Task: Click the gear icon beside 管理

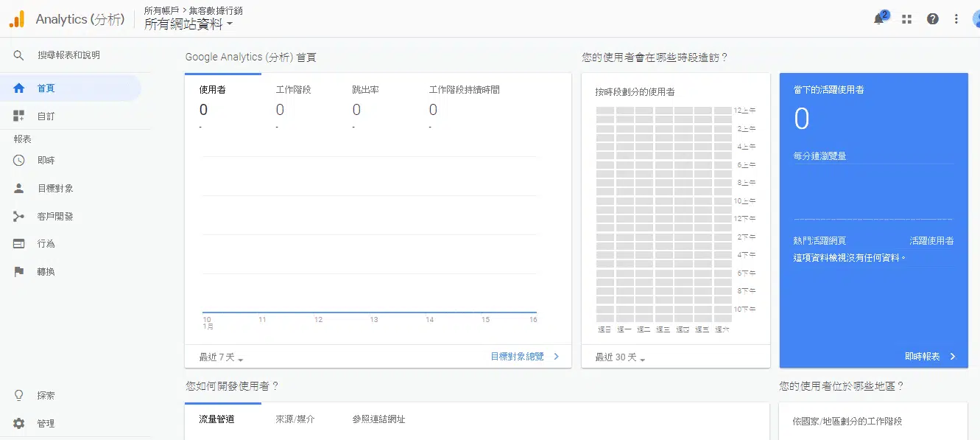Action: point(19,424)
